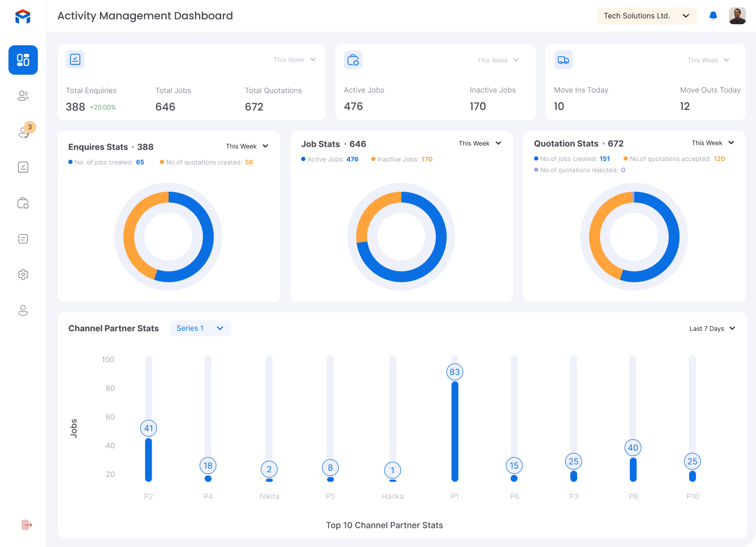
Task: Open the settings gear in sidebar
Action: tap(23, 275)
